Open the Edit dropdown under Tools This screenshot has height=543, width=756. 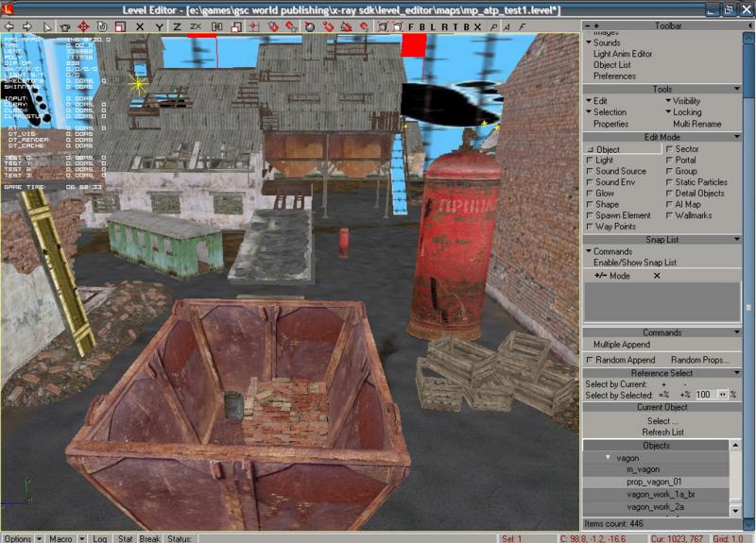596,101
